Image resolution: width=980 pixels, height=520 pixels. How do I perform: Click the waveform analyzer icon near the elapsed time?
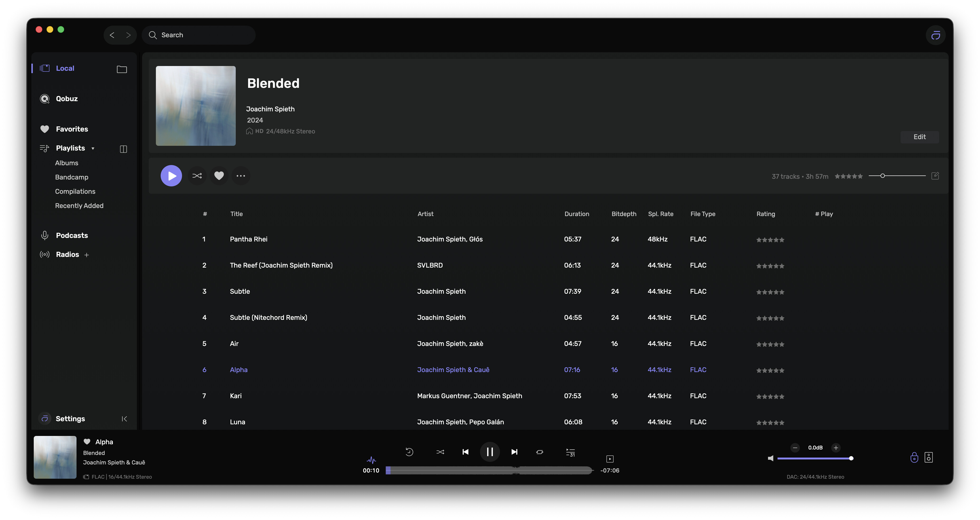(371, 460)
